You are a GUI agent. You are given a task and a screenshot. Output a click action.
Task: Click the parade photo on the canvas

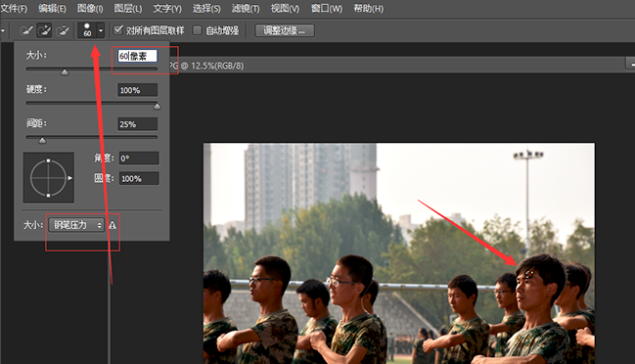(x=399, y=253)
